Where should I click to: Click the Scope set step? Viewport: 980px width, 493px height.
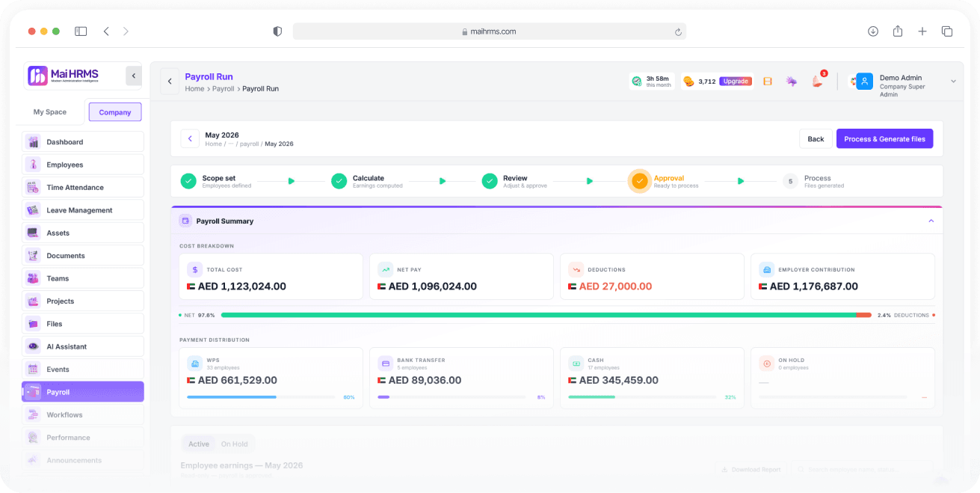216,181
